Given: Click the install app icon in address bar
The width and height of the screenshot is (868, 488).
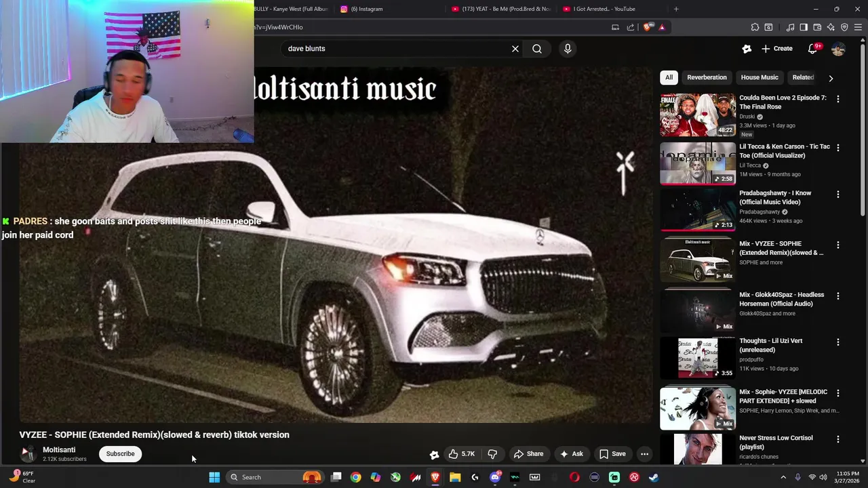Looking at the screenshot, I should 615,27.
